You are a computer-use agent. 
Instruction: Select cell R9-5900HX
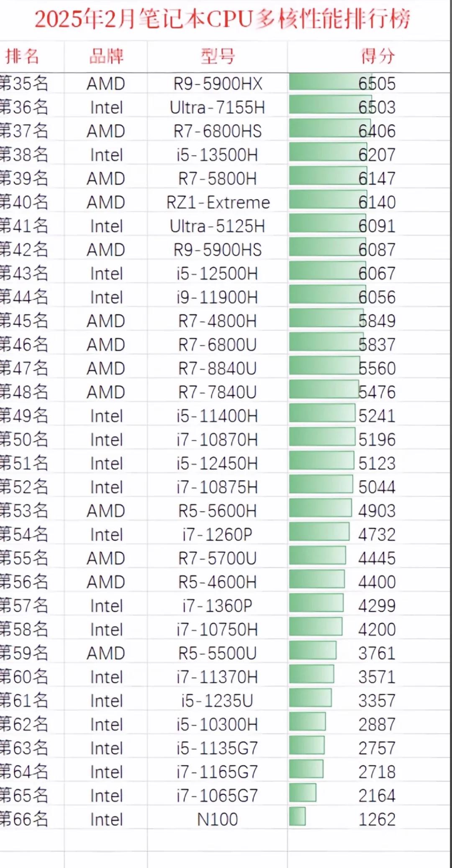[x=218, y=84]
